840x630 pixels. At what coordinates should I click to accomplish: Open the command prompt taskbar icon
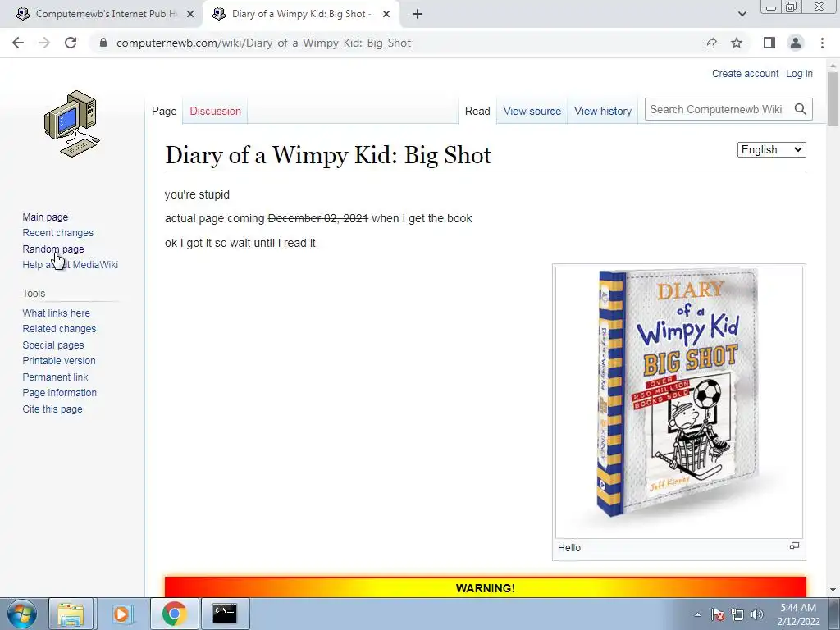pos(225,614)
